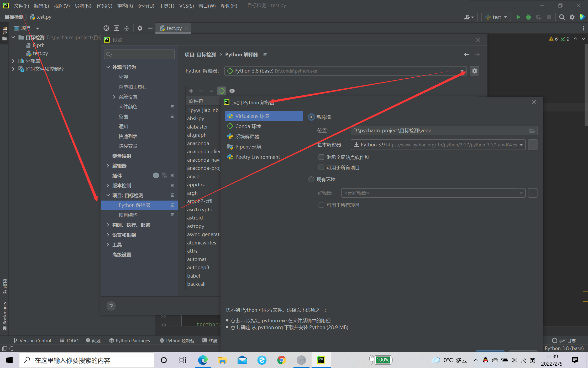Click the add package plus icon
This screenshot has width=588, height=368.
pyautogui.click(x=191, y=91)
